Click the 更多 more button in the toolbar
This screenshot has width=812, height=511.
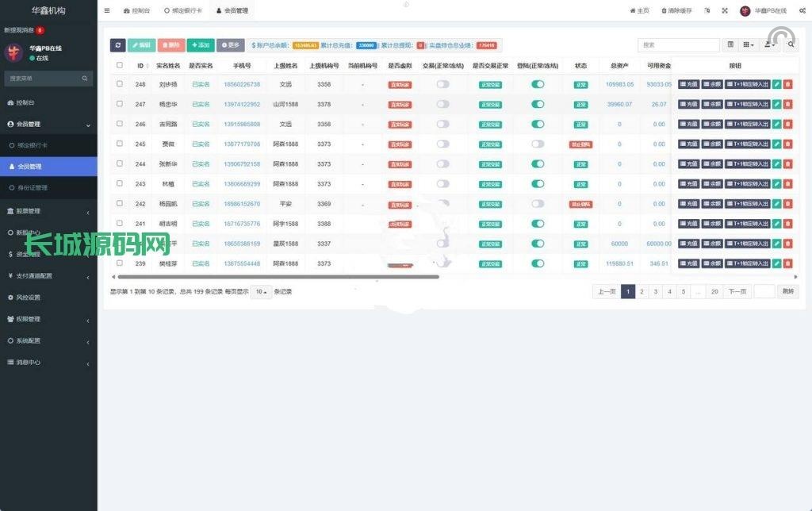tap(231, 45)
